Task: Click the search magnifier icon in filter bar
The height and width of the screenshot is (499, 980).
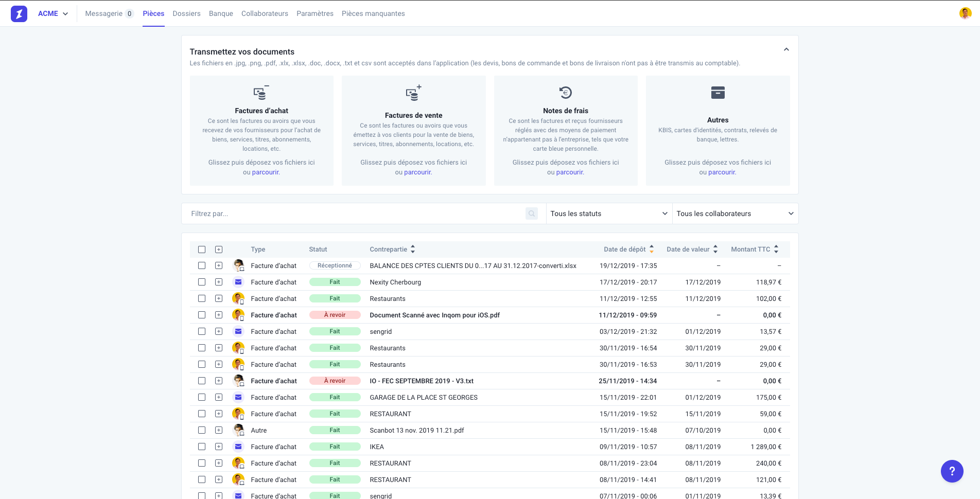Action: pyautogui.click(x=531, y=213)
